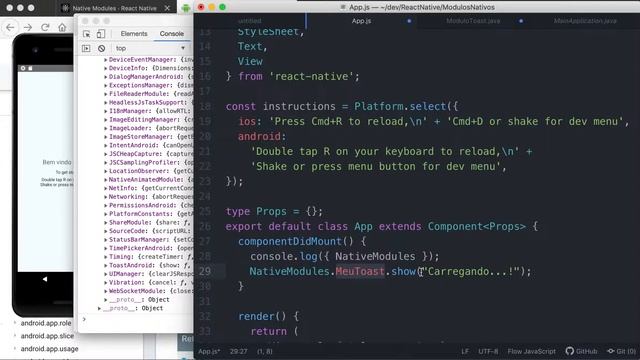Close the Native Modules browser tab
The width and height of the screenshot is (640, 360).
(x=167, y=8)
